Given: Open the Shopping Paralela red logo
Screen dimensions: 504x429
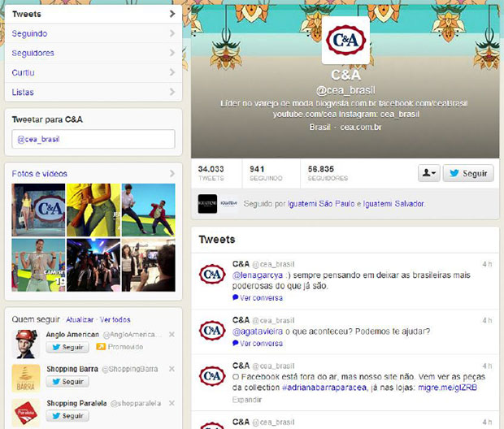Looking at the screenshot, I should click(26, 413).
